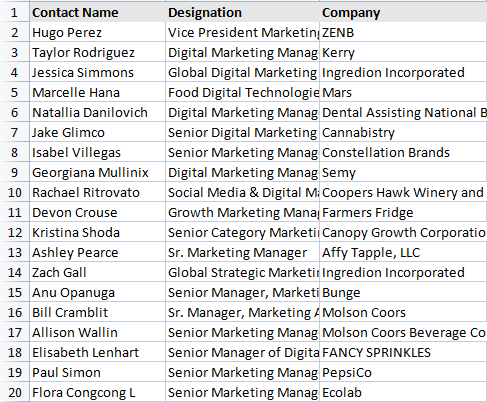Click the Constellation Brands cell
487x402 pixels.
[403, 152]
